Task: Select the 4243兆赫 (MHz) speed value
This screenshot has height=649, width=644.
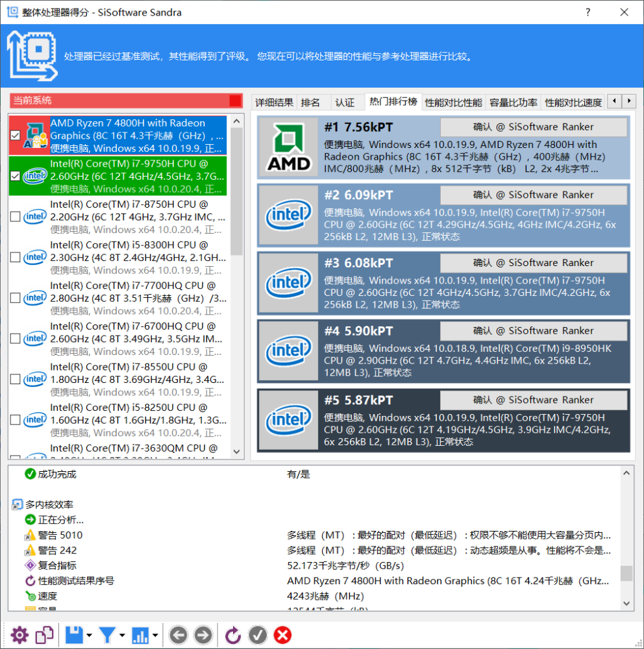Action: (x=325, y=596)
